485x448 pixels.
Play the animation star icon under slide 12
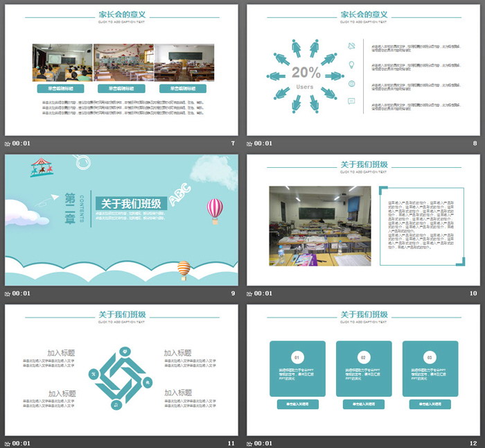pos(249,444)
